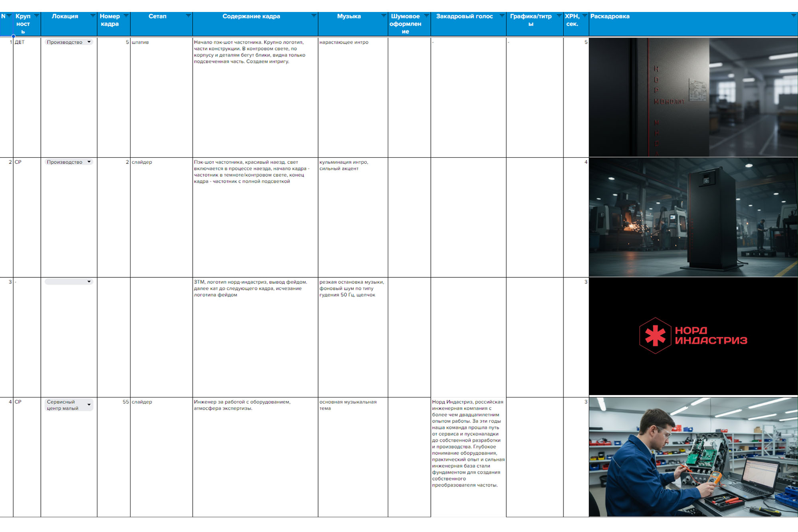Select the Музыка header cell
Viewport: 798px width, 532px height.
(353, 24)
